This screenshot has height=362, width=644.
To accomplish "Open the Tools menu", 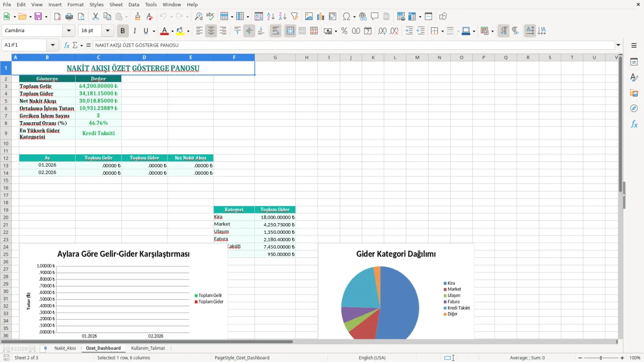I will 151,4.
